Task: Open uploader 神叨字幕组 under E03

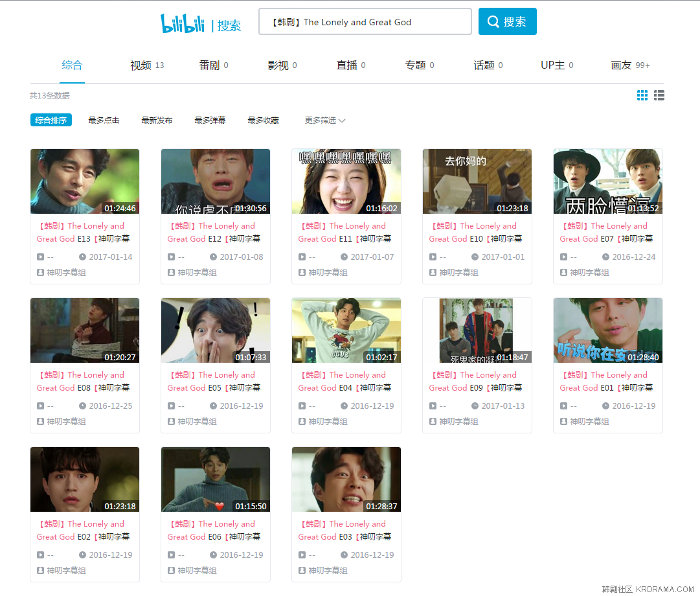Action: click(328, 570)
